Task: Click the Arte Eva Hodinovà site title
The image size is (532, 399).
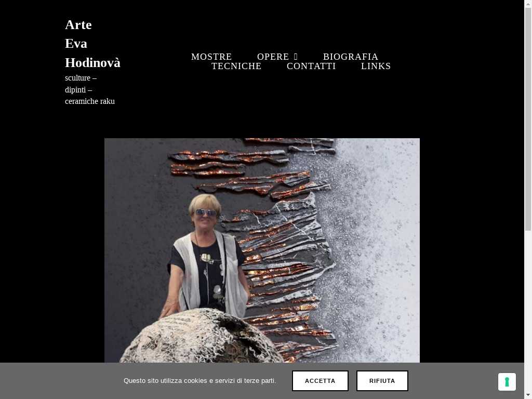Action: coord(92,44)
